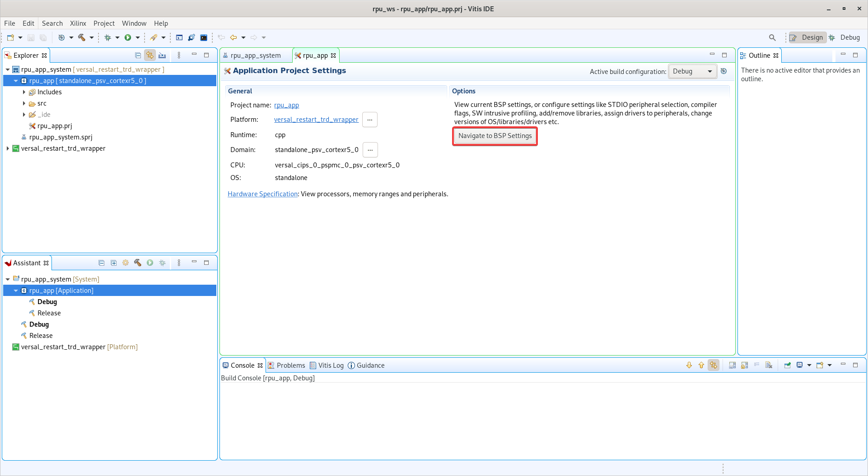The width and height of the screenshot is (868, 476).
Task: Select rpu_app.prj file in Explorer
Action: [x=54, y=126]
